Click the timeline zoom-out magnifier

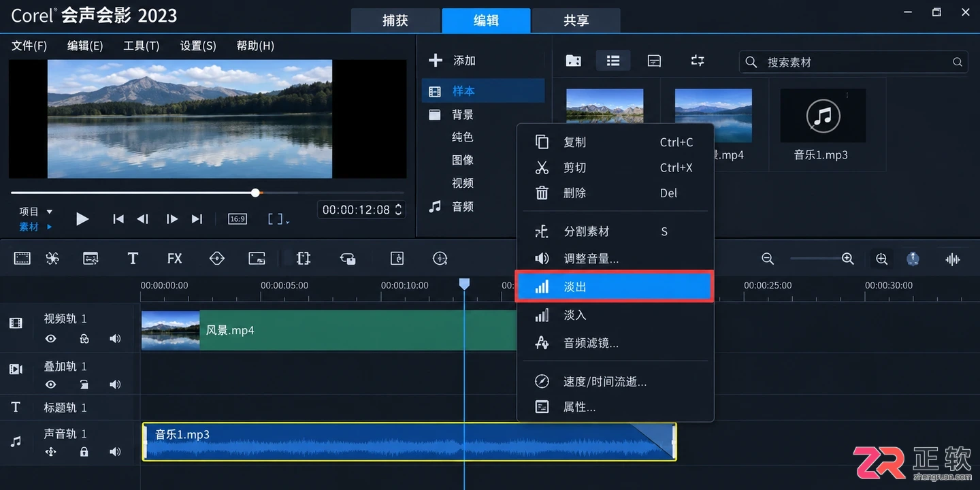pyautogui.click(x=768, y=259)
